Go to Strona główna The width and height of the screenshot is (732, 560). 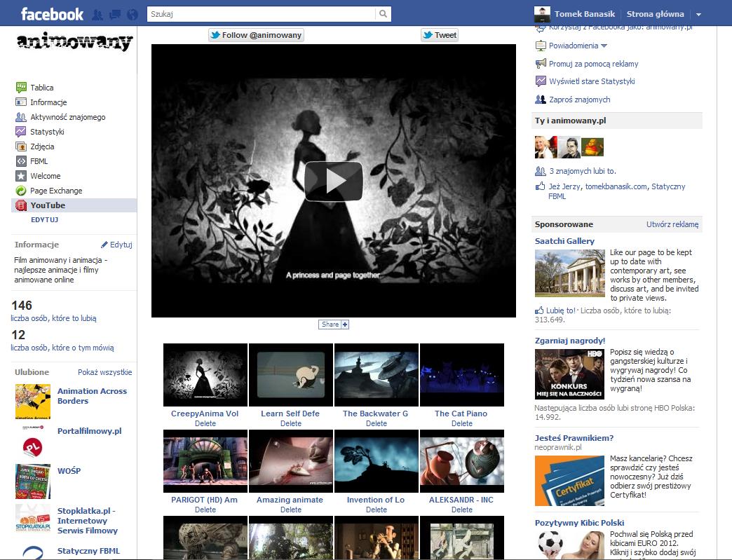(x=655, y=14)
